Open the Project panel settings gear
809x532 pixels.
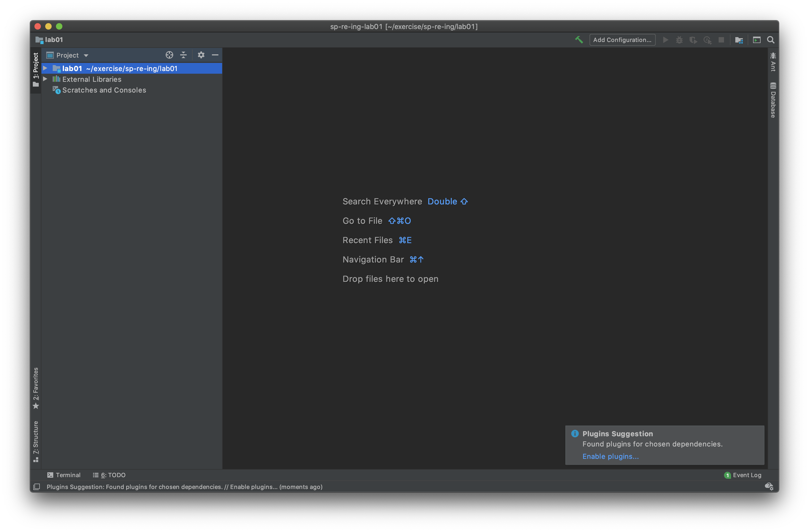(201, 55)
